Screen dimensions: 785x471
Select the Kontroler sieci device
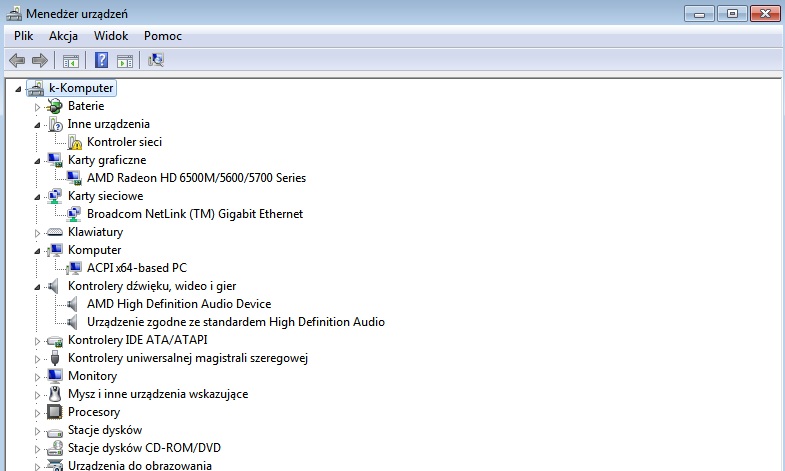pyautogui.click(x=124, y=142)
